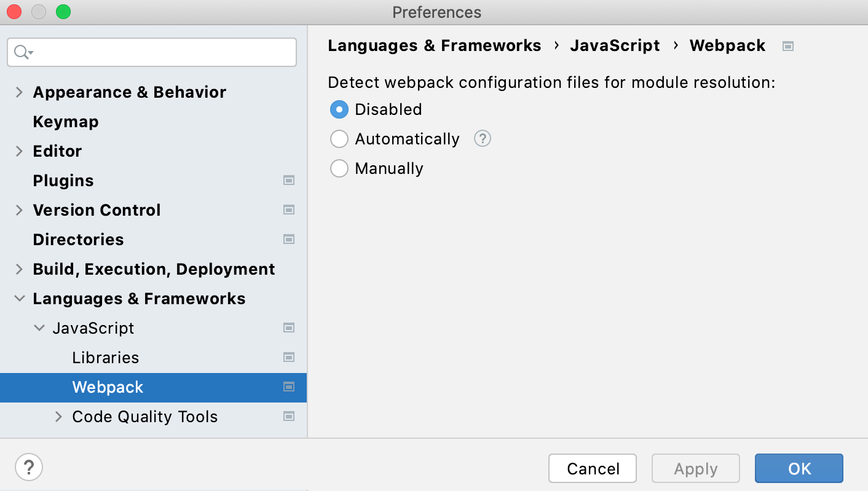This screenshot has height=491, width=868.
Task: Expand the Appearance & Behavior section
Action: pos(18,92)
